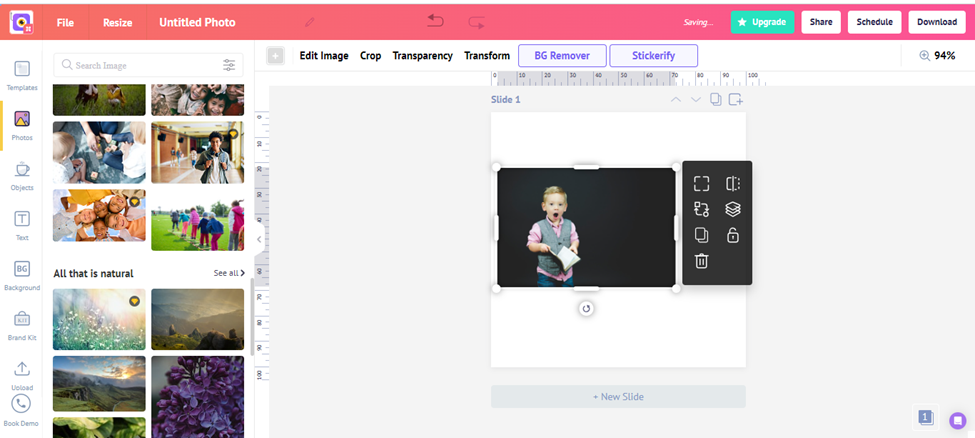Click the Share button

click(x=821, y=22)
